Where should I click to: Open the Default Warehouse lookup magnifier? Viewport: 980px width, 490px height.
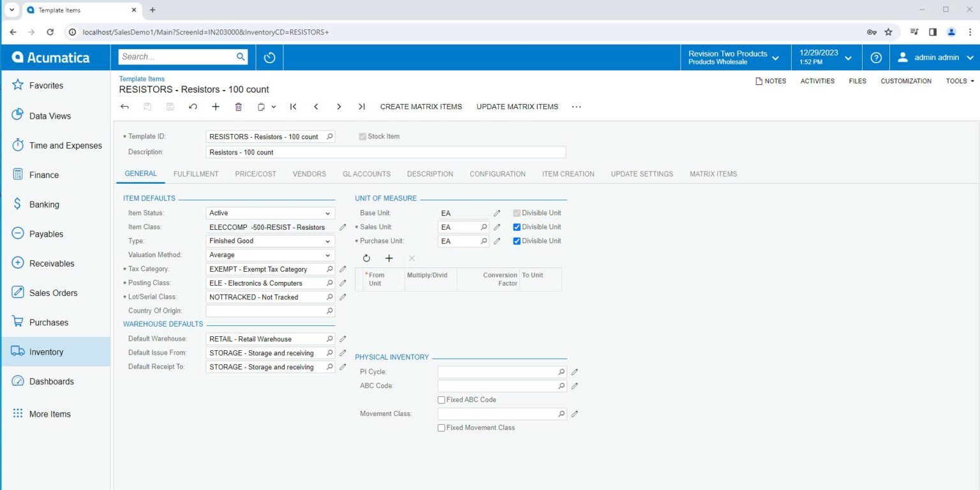pos(329,339)
